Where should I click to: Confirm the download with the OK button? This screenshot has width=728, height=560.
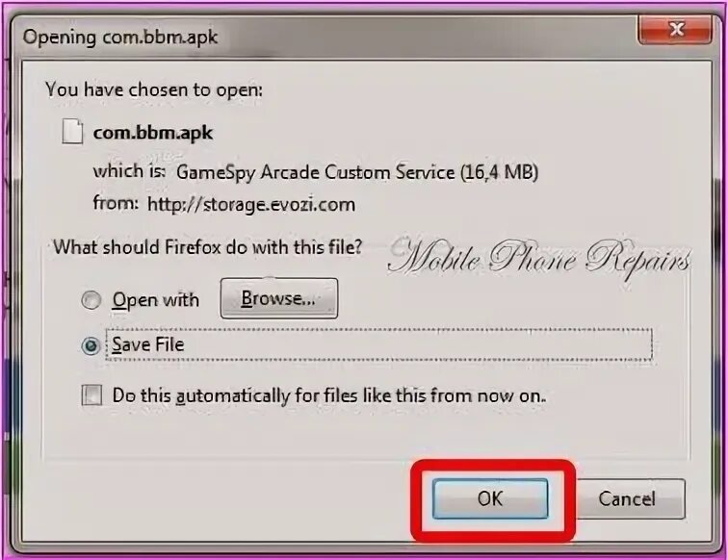[490, 498]
